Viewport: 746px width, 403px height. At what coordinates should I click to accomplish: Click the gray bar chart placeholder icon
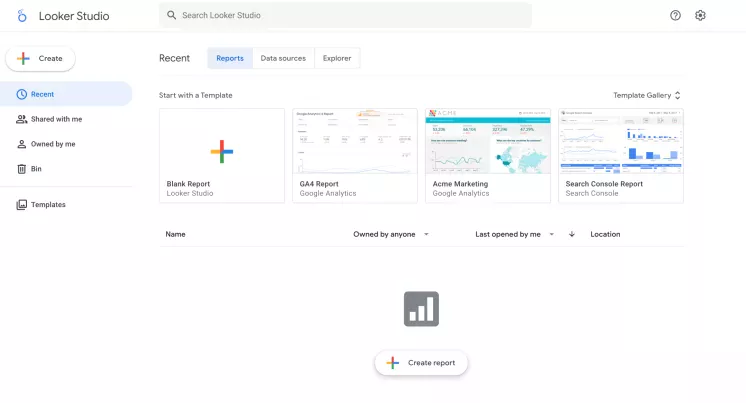(x=421, y=309)
